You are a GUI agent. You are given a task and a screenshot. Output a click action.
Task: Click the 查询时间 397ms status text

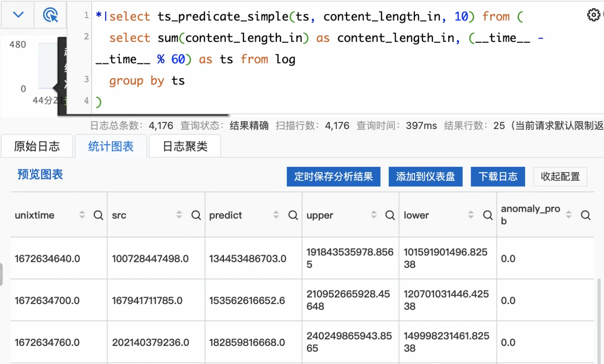(x=396, y=126)
